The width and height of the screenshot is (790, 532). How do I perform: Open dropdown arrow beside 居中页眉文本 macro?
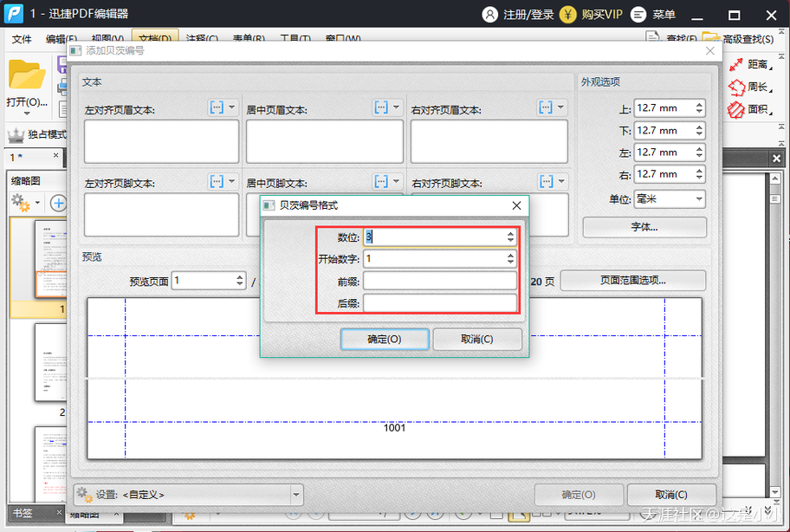click(397, 107)
